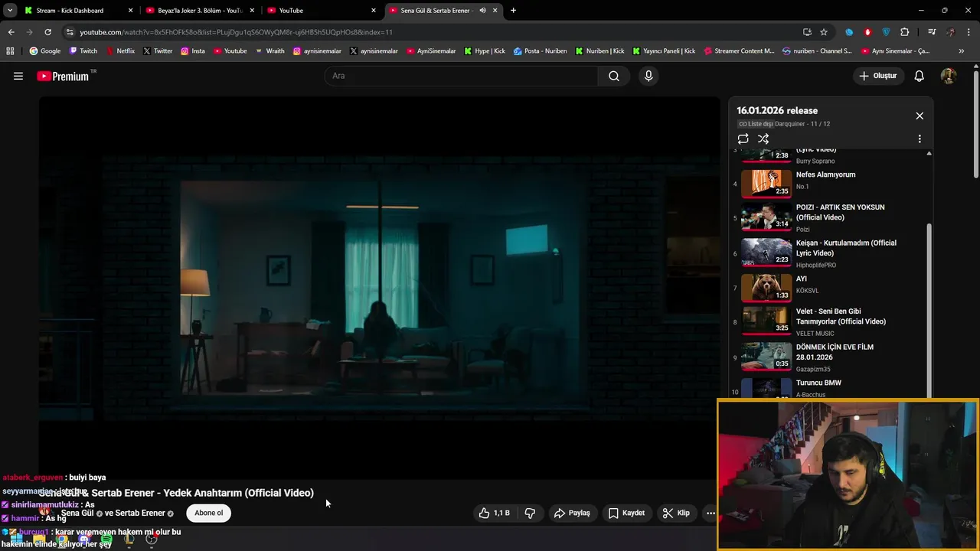Select Keişan - Kurtulamadım playlist item
The width and height of the screenshot is (980, 551).
(x=829, y=253)
